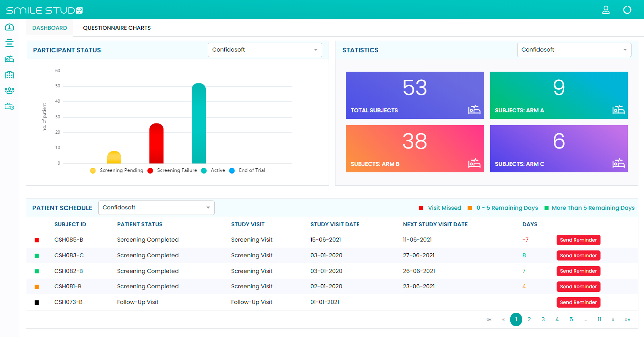
Task: Open the dashboard gauge icon in sidebar
Action: (9, 27)
